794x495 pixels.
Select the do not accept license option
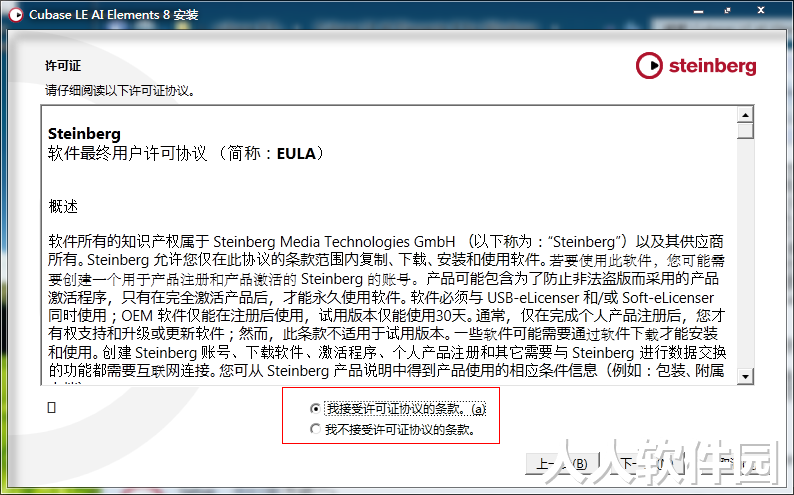click(315, 429)
